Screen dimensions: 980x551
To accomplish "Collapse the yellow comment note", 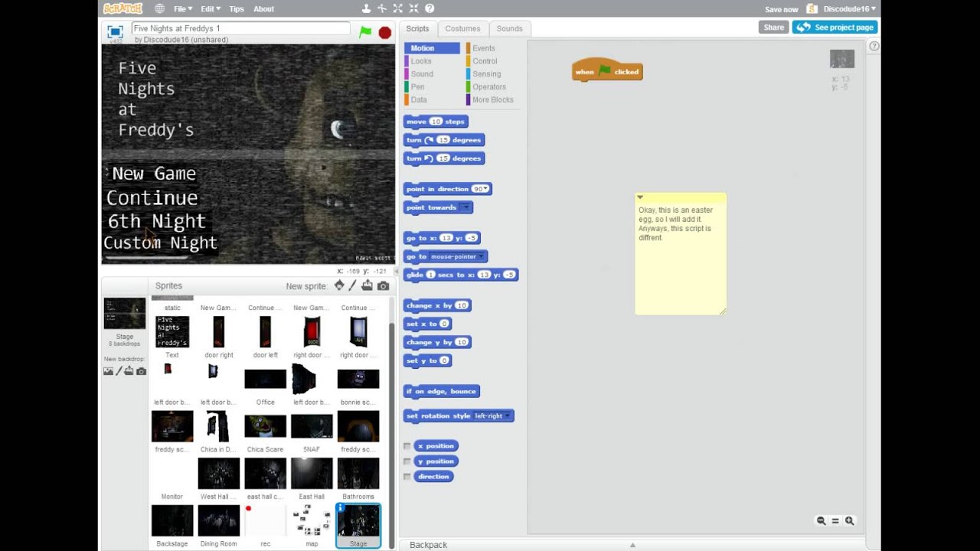I will click(640, 197).
